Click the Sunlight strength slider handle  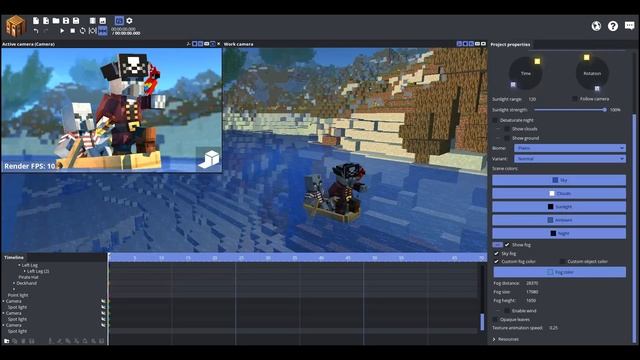[x=604, y=110]
